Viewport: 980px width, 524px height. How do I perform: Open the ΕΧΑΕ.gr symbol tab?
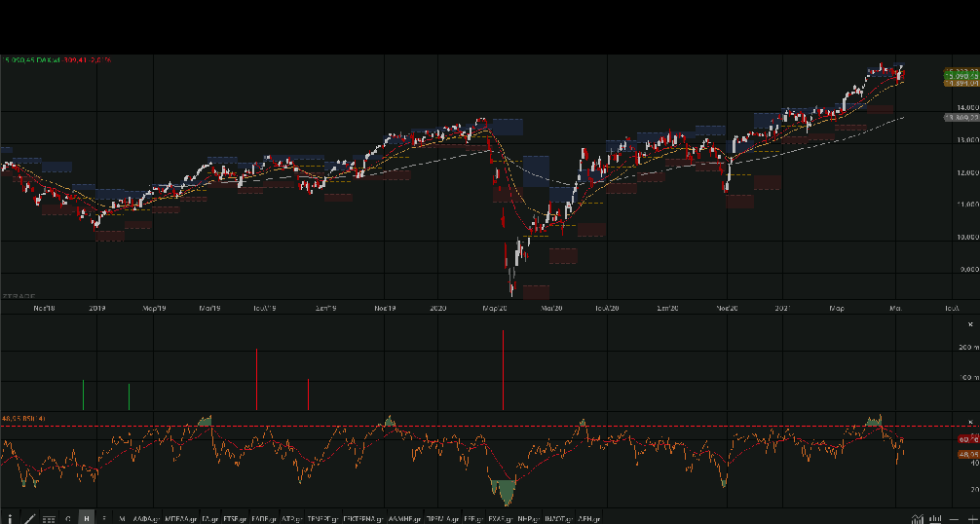501,519
